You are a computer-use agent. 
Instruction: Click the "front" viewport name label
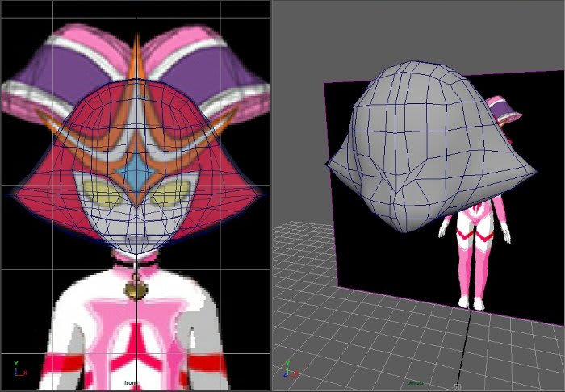(x=131, y=382)
